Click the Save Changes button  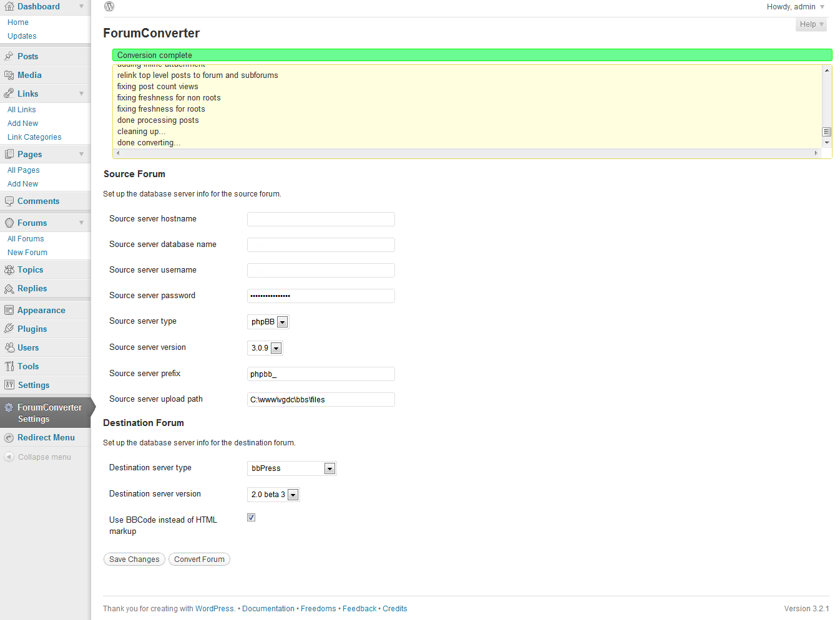tap(134, 559)
